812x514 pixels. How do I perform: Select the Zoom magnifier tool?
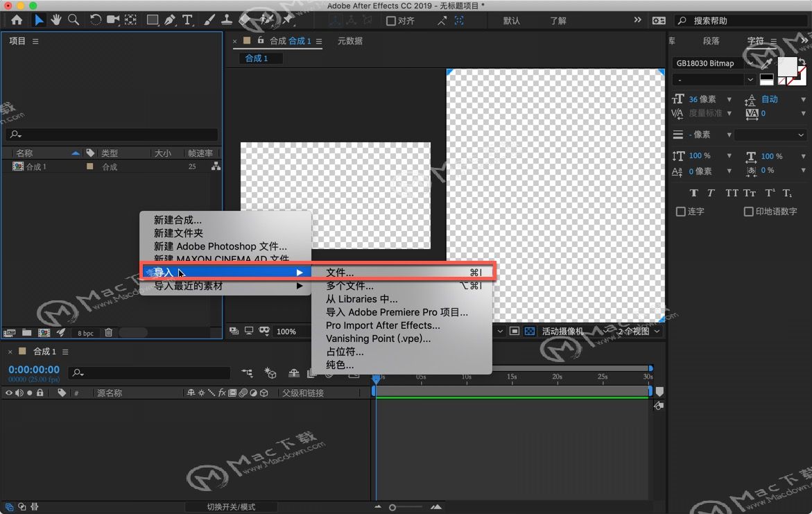tap(74, 20)
